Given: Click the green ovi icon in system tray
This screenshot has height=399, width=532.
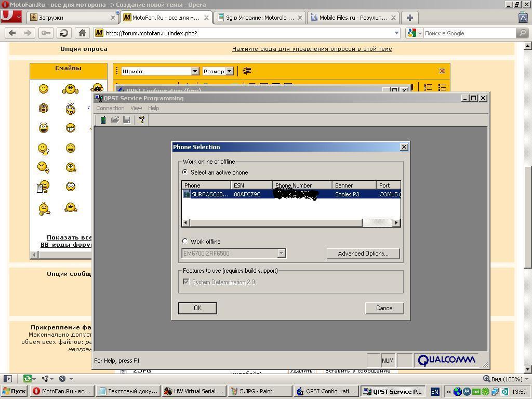Looking at the screenshot, I should (x=476, y=392).
